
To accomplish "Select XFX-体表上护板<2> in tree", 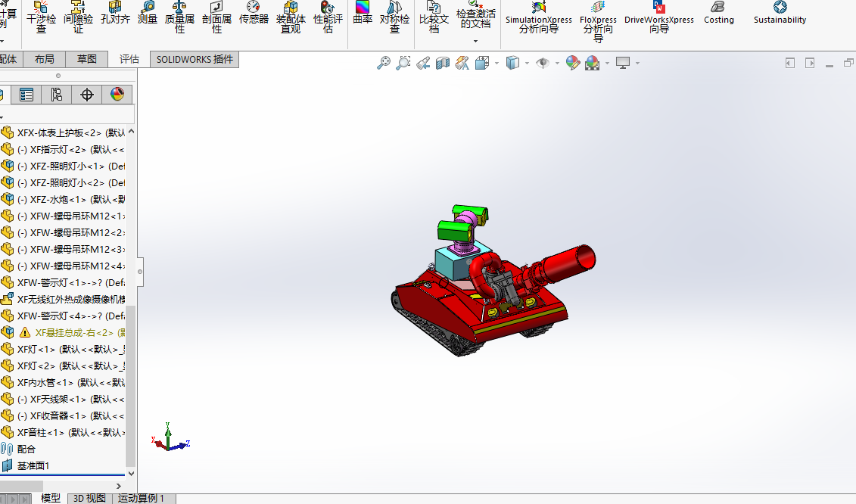I will coord(63,132).
